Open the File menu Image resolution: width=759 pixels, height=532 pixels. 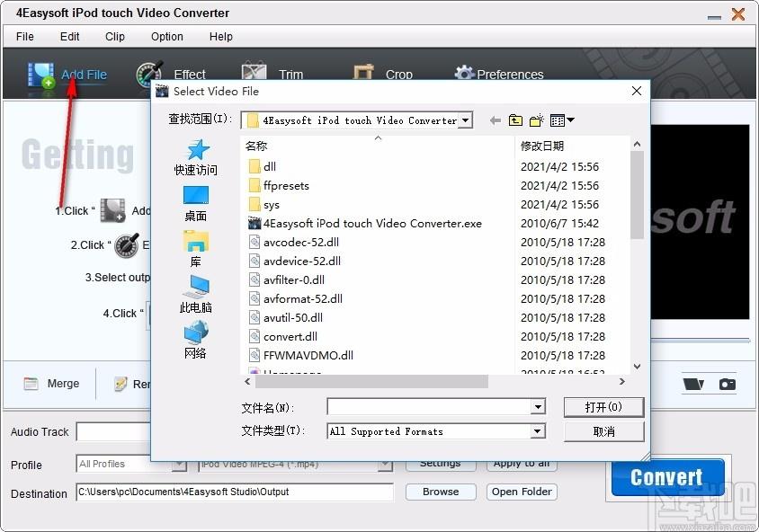pos(24,37)
